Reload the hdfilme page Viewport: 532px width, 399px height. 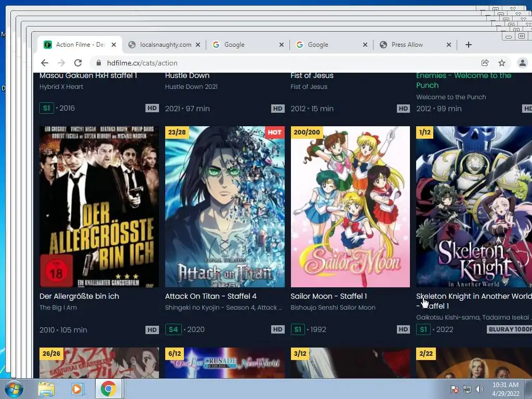click(78, 63)
